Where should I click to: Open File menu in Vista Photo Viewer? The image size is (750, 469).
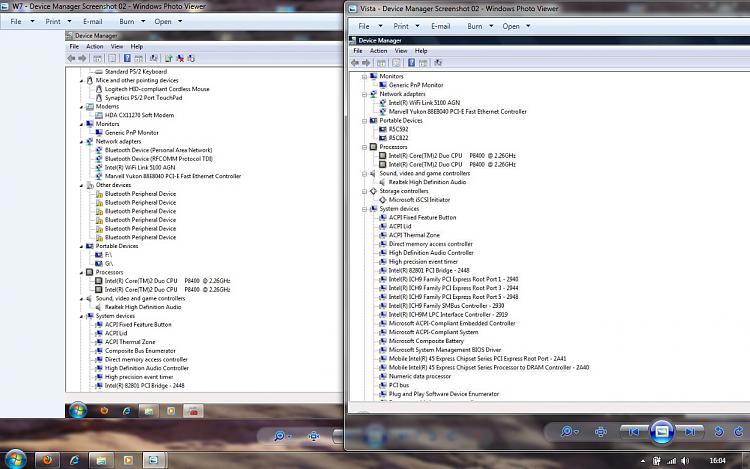[x=370, y=26]
